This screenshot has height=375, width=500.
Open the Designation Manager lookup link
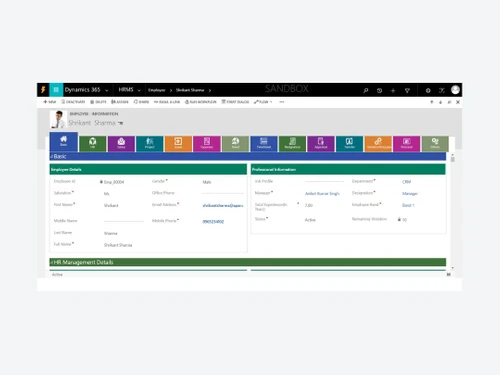[410, 194]
